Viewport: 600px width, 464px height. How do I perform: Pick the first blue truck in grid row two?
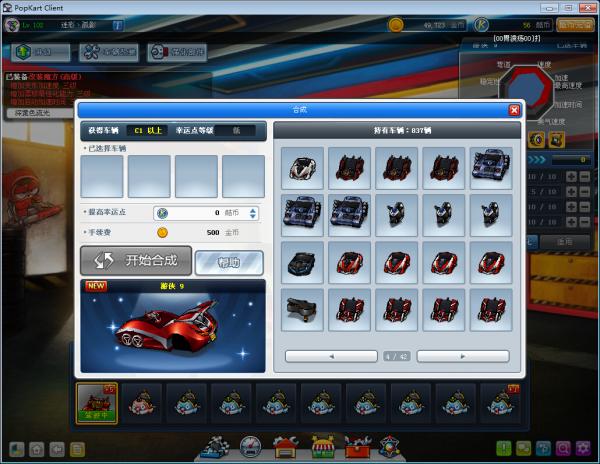[302, 215]
